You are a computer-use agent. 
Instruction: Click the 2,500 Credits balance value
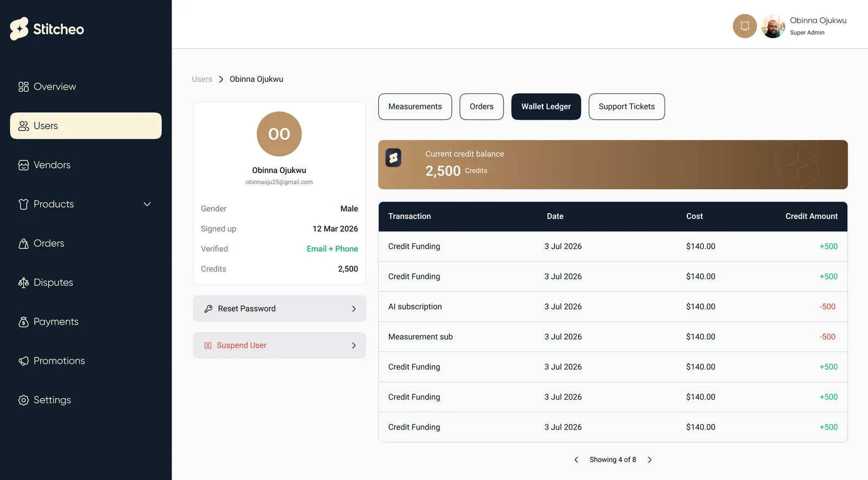[x=456, y=171]
